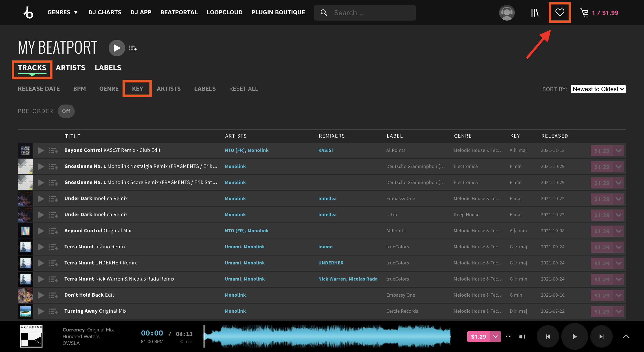Expand the Genres menu arrow
The image size is (644, 352).
point(76,13)
